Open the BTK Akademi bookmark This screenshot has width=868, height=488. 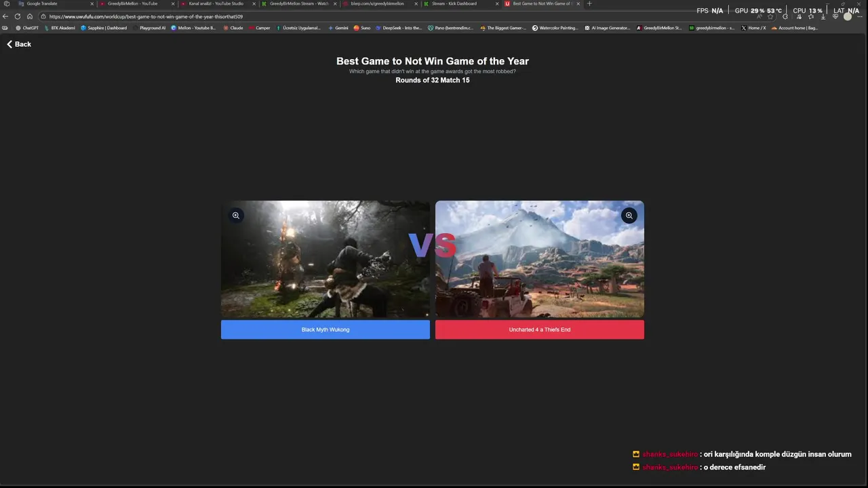(60, 28)
